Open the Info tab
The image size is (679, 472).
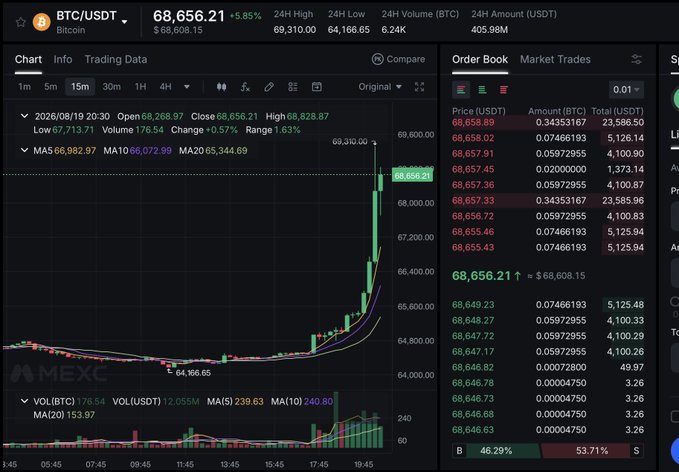coord(63,59)
